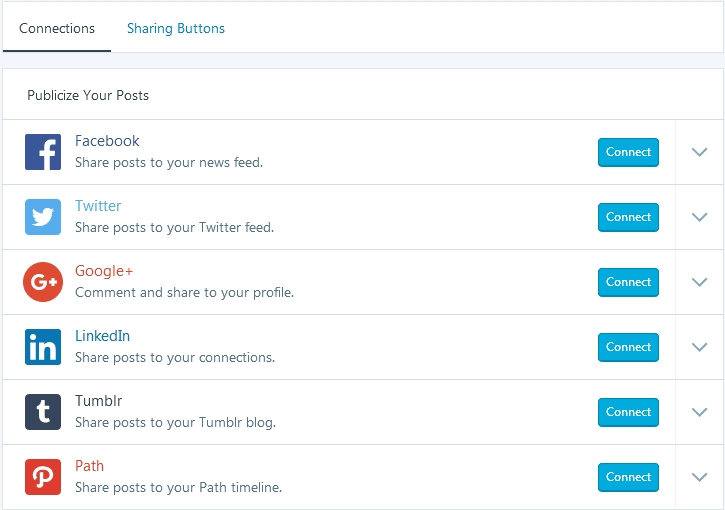
Task: Open the Google+ title link
Action: pos(104,271)
